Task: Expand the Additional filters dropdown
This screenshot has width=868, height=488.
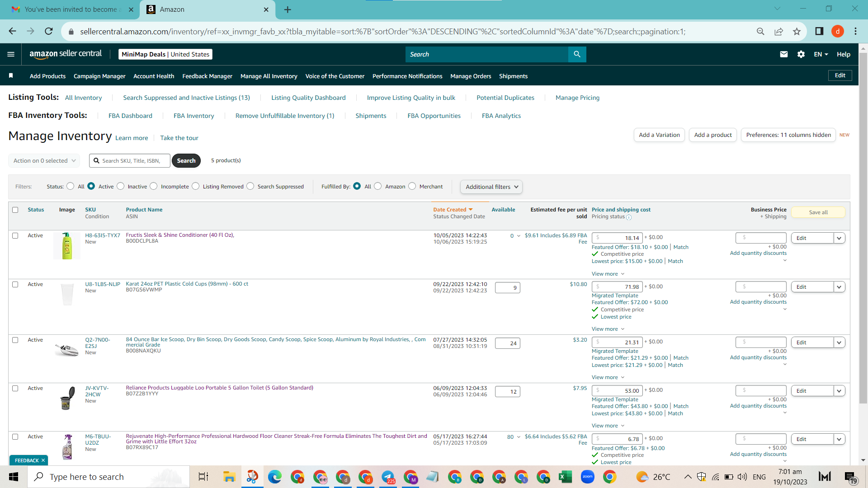Action: pyautogui.click(x=491, y=187)
